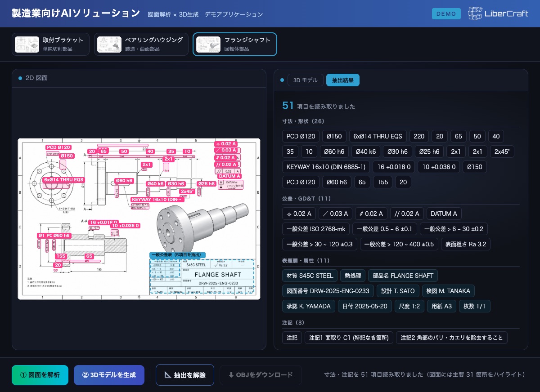The width and height of the screenshot is (540, 392).
Task: Click the DATUM A result chip
Action: point(444,214)
